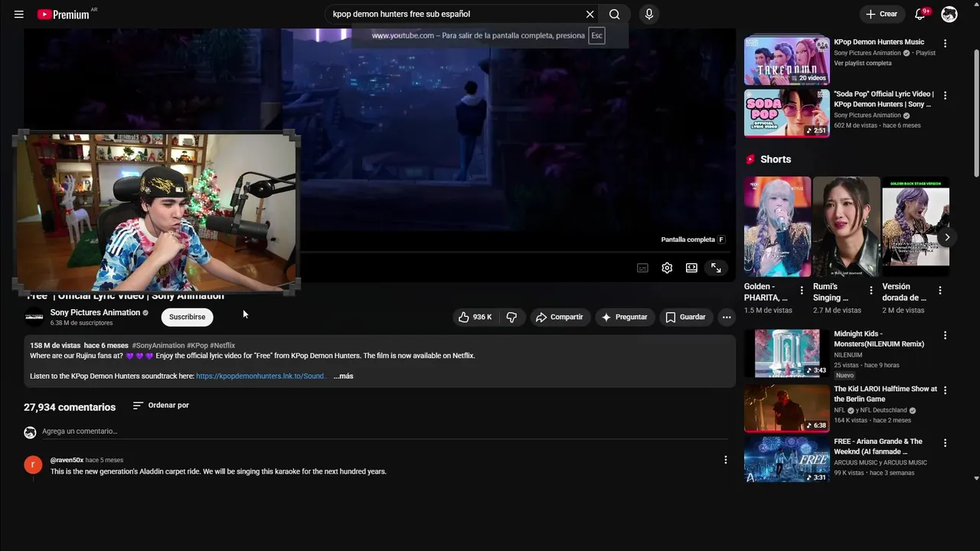Click Ver playlist completa

[863, 64]
